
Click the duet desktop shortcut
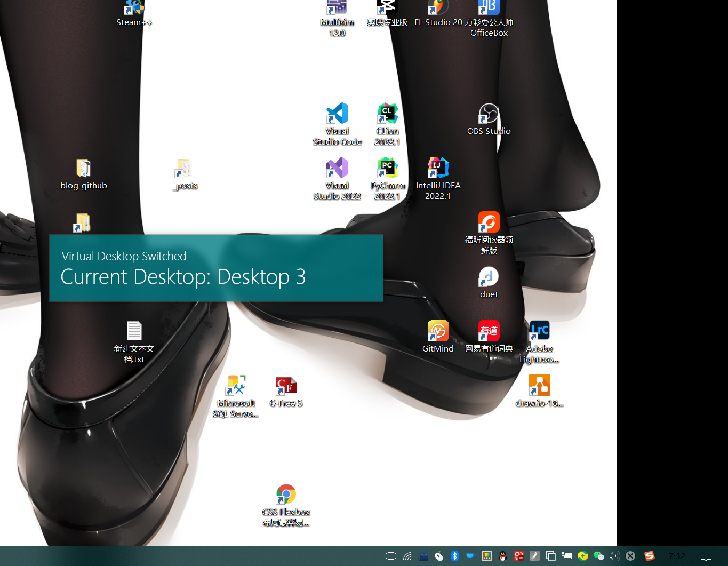coord(489,282)
